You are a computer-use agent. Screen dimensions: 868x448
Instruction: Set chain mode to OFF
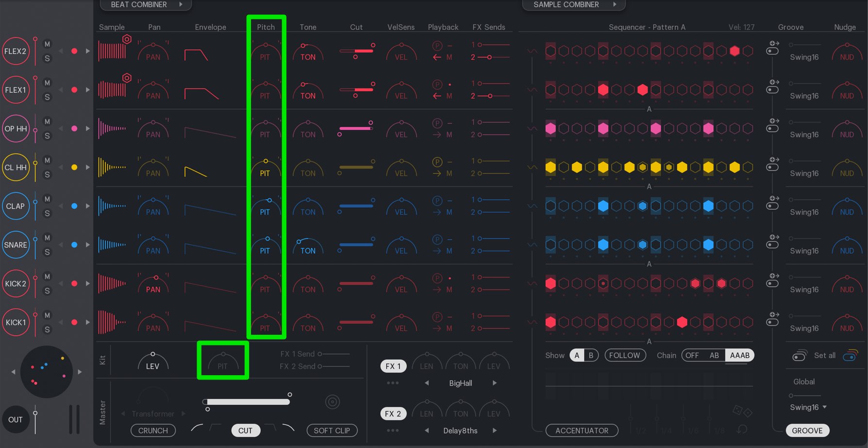coord(692,355)
